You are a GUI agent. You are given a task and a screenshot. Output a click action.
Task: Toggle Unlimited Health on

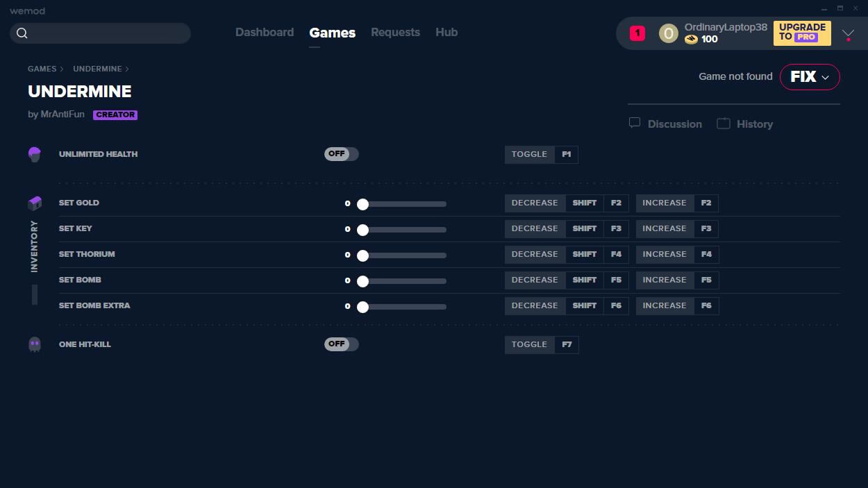341,154
